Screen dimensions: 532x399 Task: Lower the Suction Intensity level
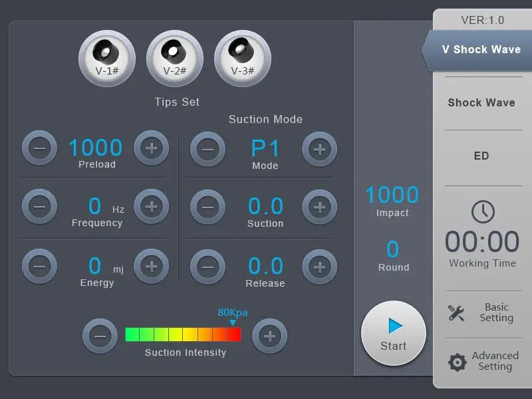coord(100,336)
